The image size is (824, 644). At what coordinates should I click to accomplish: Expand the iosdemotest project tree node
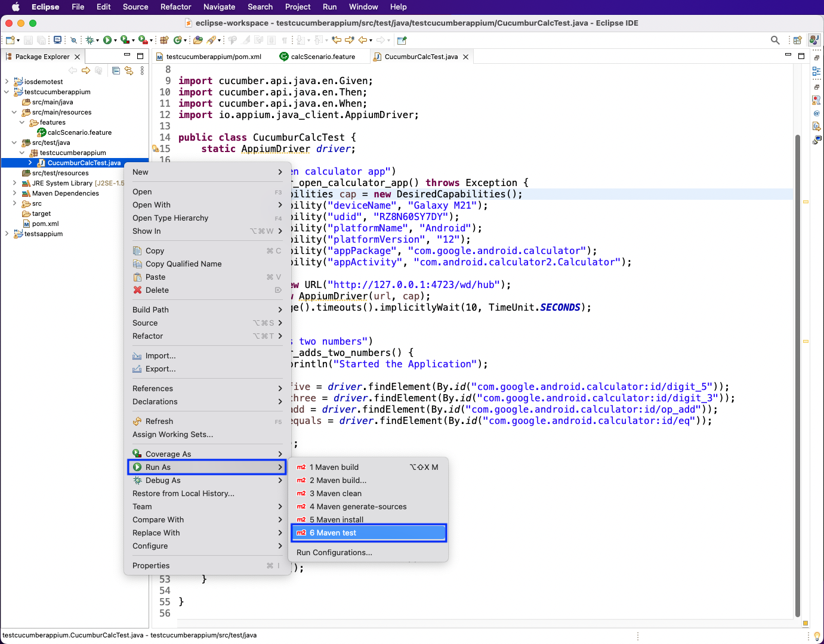pyautogui.click(x=7, y=82)
